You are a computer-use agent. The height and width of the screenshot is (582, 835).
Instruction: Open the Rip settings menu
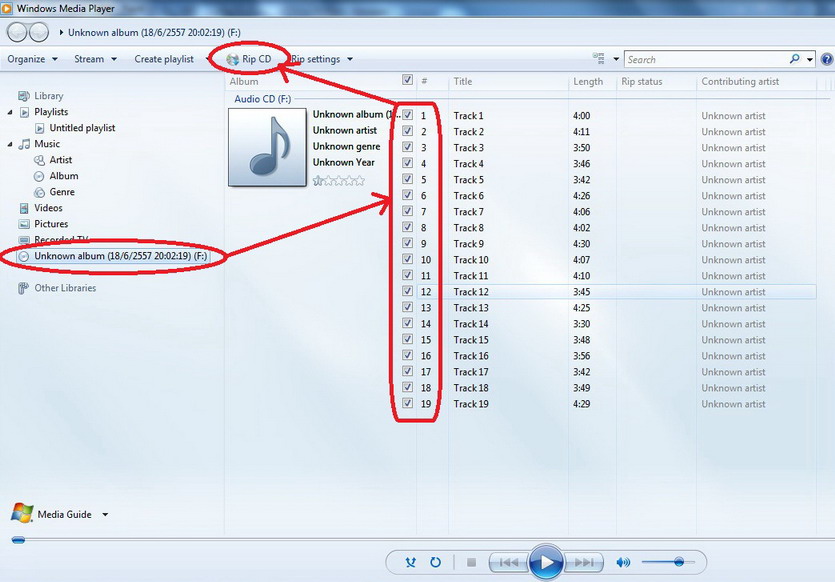click(x=322, y=59)
